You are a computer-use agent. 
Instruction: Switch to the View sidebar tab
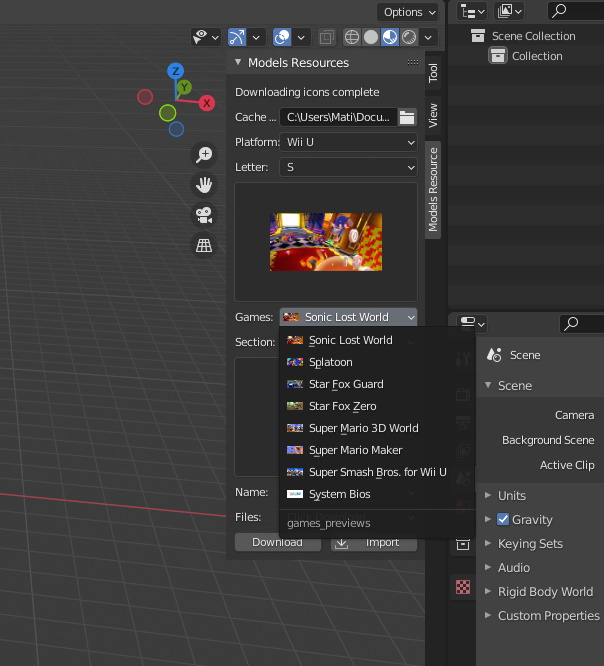433,115
